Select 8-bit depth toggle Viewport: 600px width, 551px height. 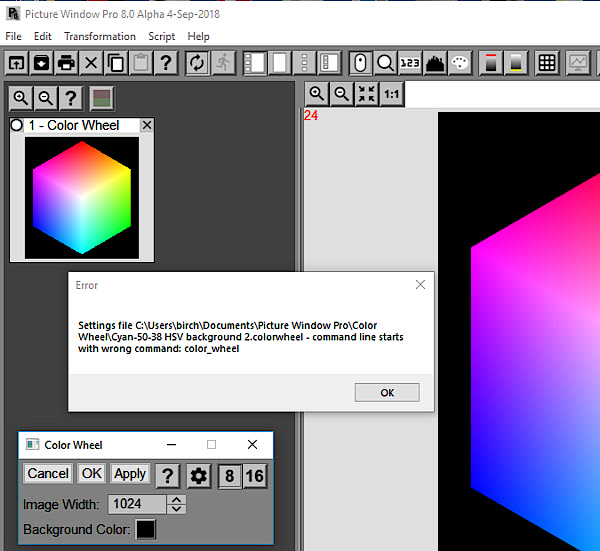[x=230, y=476]
